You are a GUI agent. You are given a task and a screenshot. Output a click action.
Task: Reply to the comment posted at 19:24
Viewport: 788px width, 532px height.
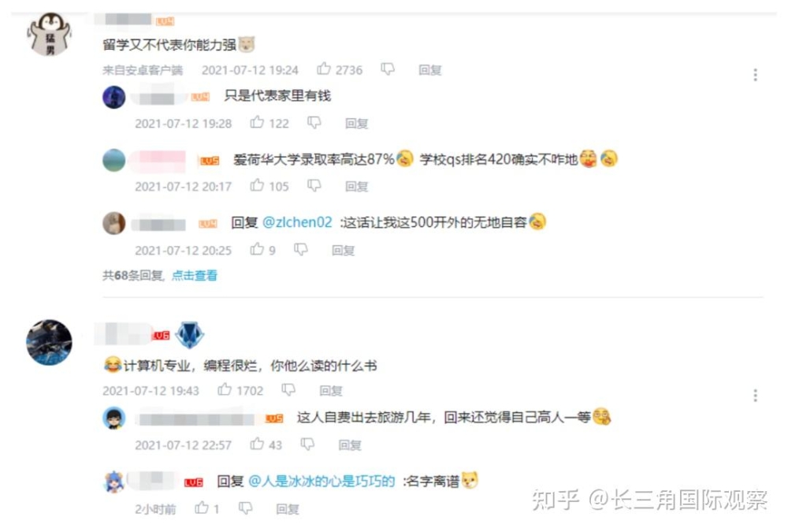click(x=430, y=70)
